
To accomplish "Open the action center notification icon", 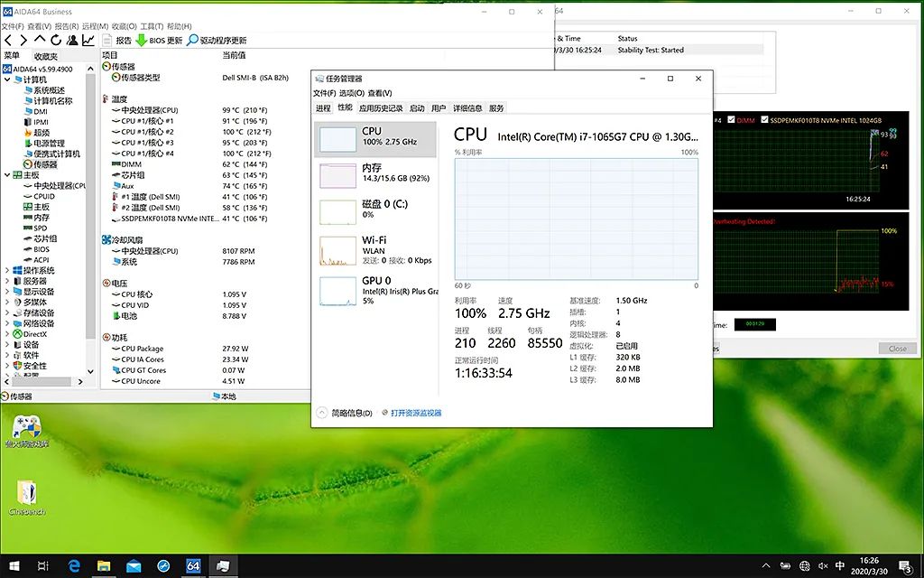I will (x=904, y=566).
